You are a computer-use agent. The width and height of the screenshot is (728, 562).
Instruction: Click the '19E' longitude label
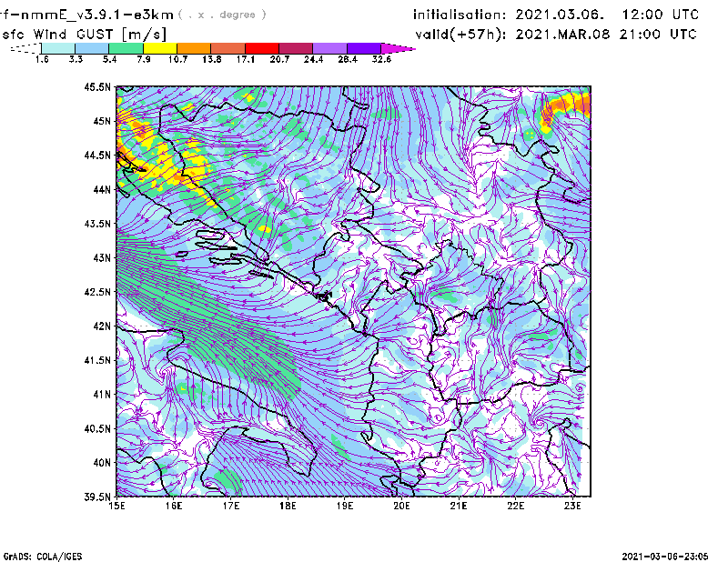coord(345,506)
